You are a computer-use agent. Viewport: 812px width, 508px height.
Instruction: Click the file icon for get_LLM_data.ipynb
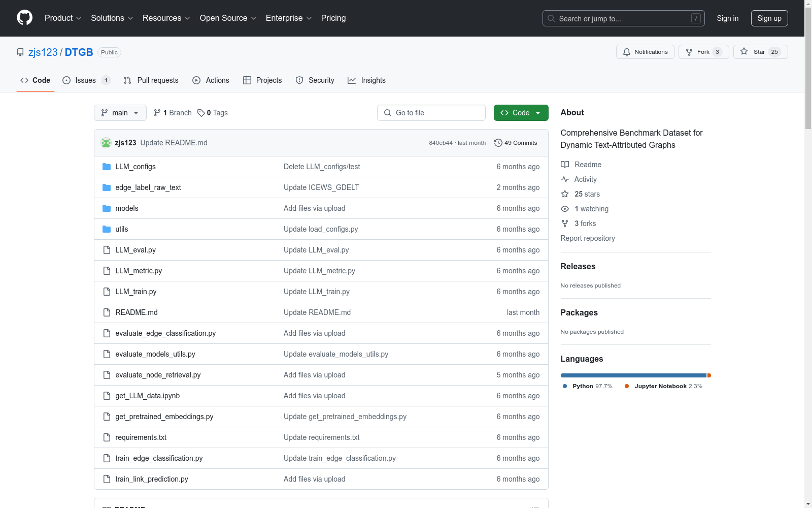pos(107,396)
